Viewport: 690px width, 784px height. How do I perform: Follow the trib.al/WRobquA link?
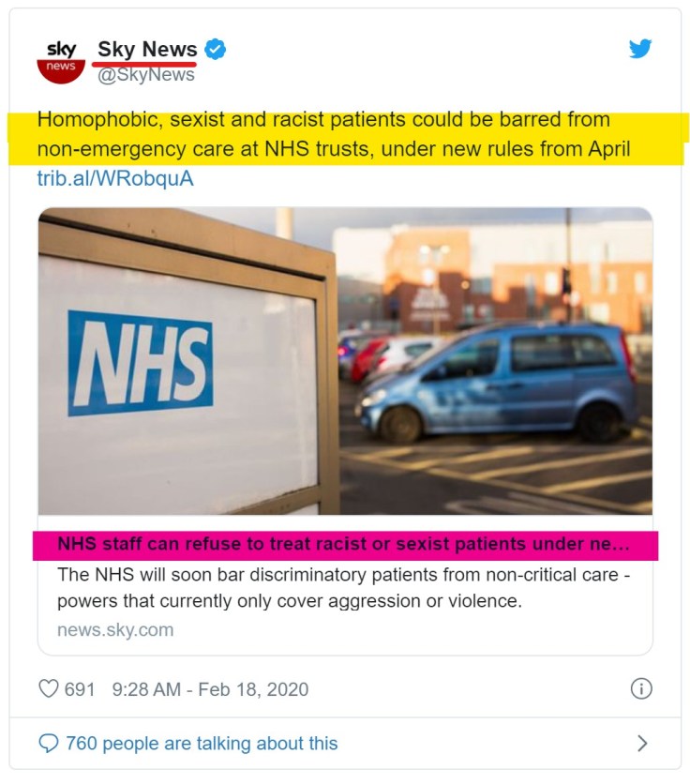click(115, 178)
